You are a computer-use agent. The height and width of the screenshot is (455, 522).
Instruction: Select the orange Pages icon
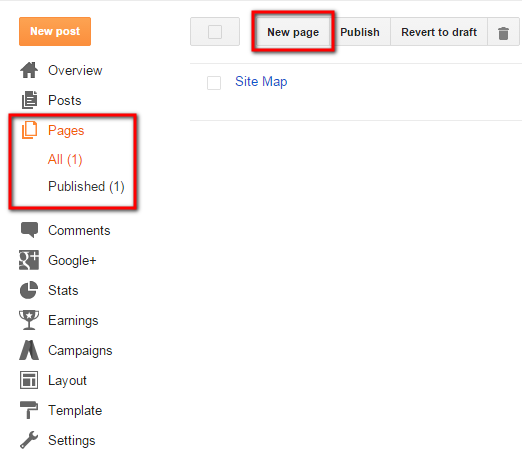point(29,130)
